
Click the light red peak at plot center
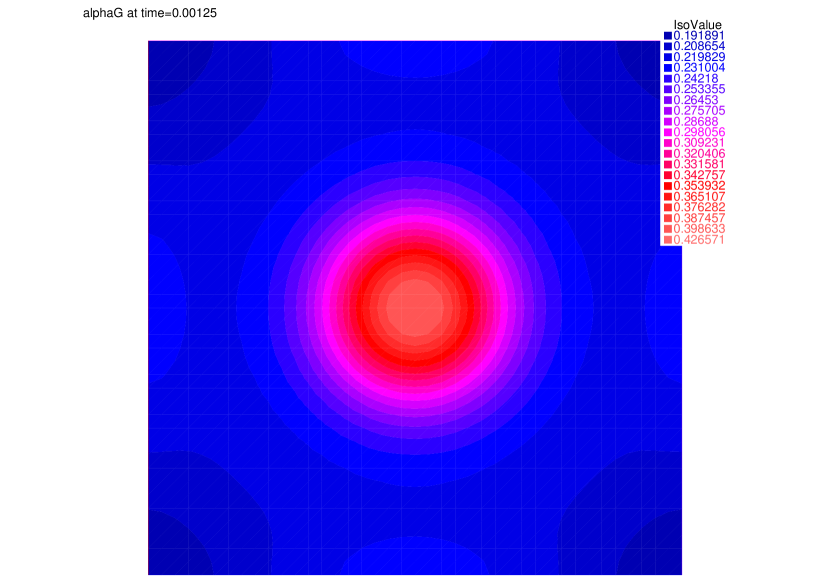point(415,308)
